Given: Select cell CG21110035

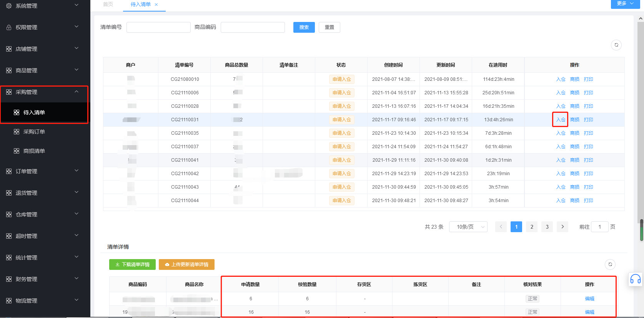Looking at the screenshot, I should 185,133.
